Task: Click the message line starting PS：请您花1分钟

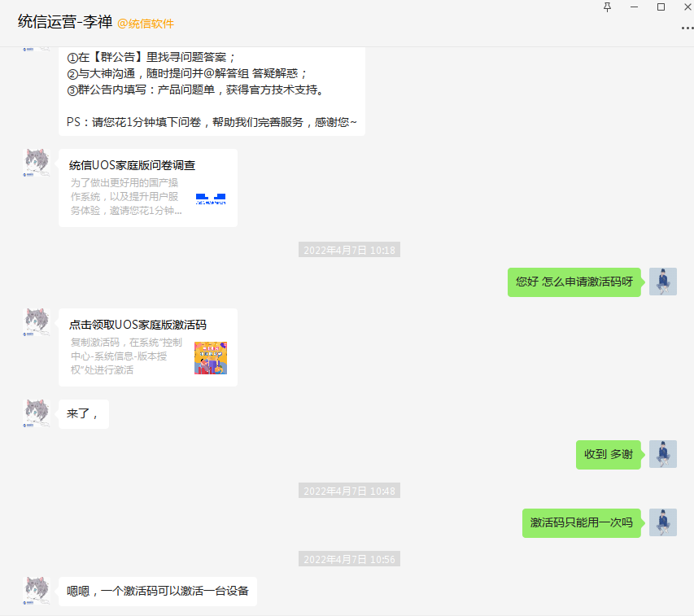Action: pyautogui.click(x=212, y=122)
